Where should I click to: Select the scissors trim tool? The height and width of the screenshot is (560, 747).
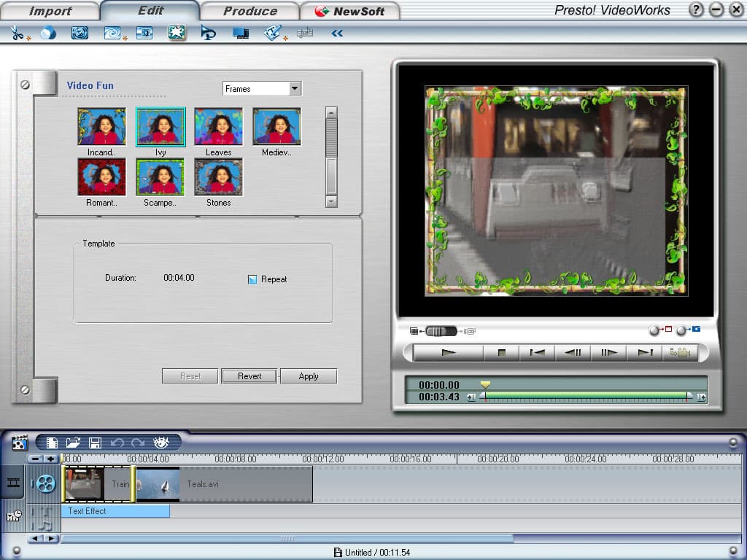click(18, 33)
